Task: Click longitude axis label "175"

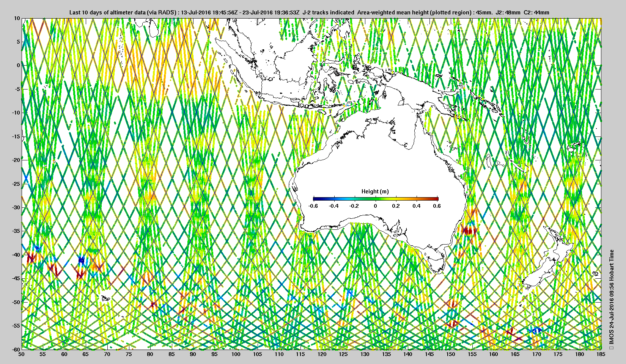Action: (x=558, y=354)
